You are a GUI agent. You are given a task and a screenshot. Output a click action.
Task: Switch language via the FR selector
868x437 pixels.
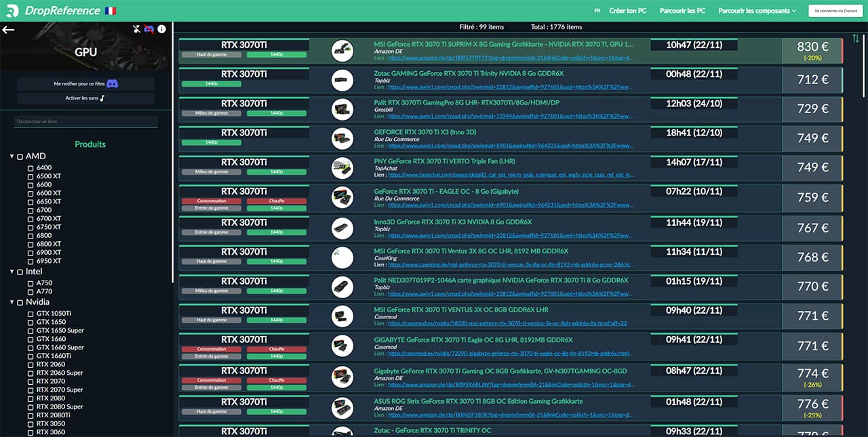click(597, 11)
